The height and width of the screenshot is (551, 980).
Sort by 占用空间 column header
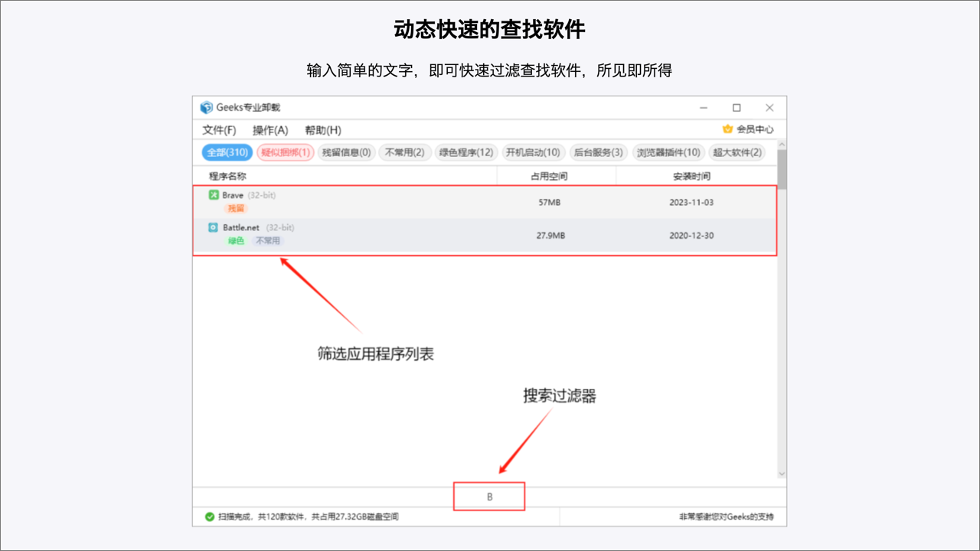pos(549,176)
